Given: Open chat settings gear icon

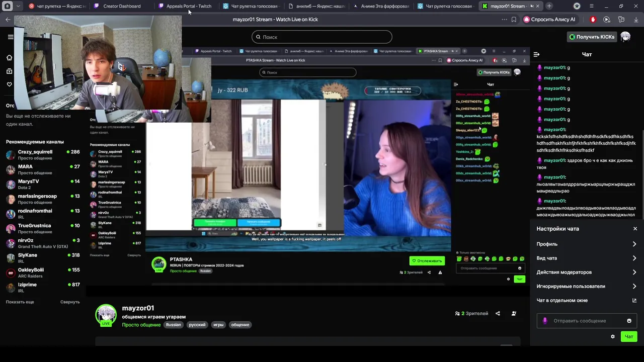Looking at the screenshot, I should click(x=613, y=337).
